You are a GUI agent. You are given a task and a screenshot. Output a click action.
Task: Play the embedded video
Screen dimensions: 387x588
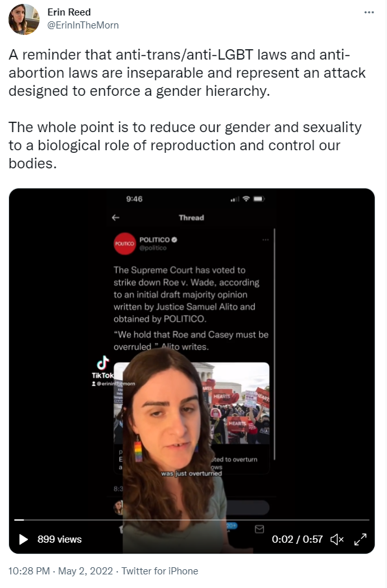tap(23, 539)
